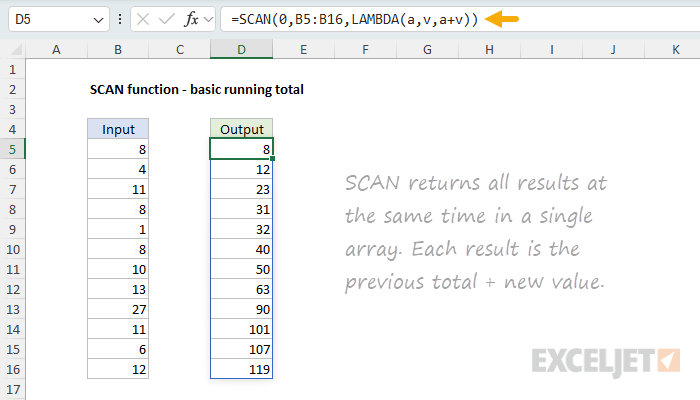The height and width of the screenshot is (400, 700).
Task: Select column D header
Action: pyautogui.click(x=241, y=49)
